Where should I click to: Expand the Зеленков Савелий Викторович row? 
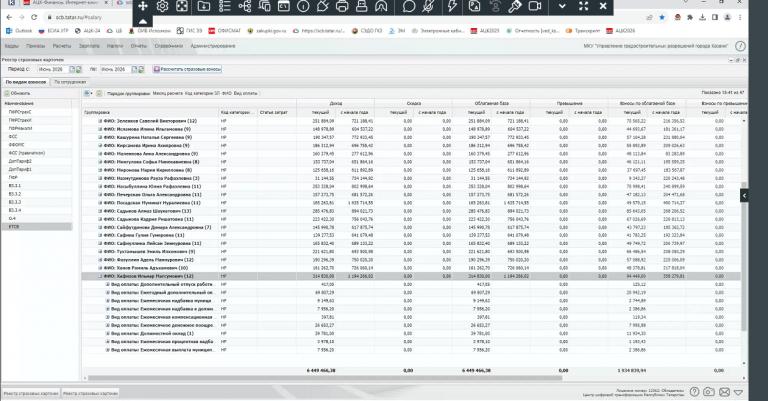pos(100,121)
